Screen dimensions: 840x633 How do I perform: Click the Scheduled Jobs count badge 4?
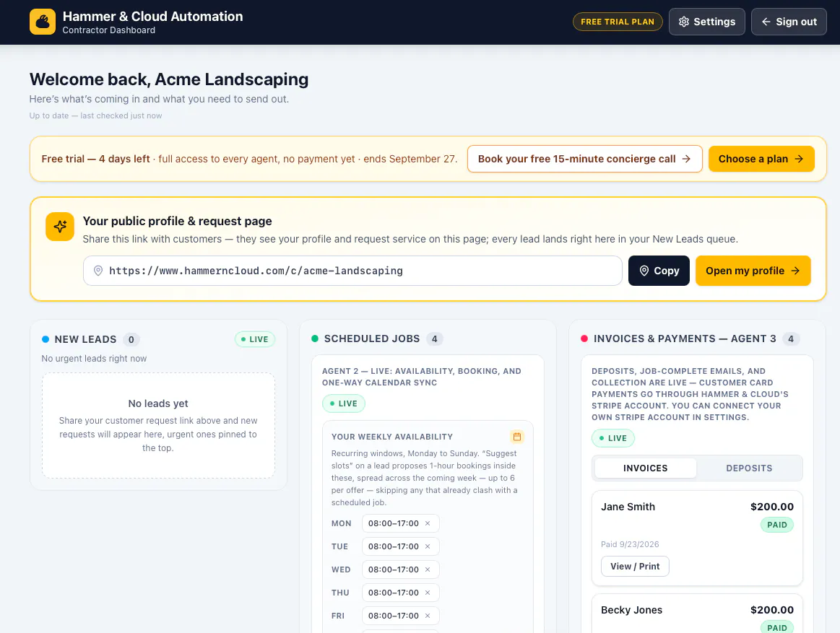435,339
